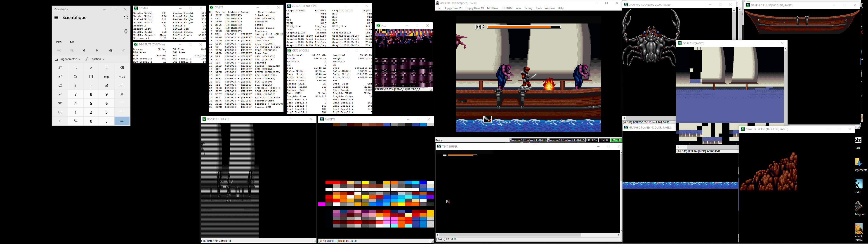Screen dimensions: 868x244
Task: Click the ten to the x key
Action: click(x=60, y=103)
